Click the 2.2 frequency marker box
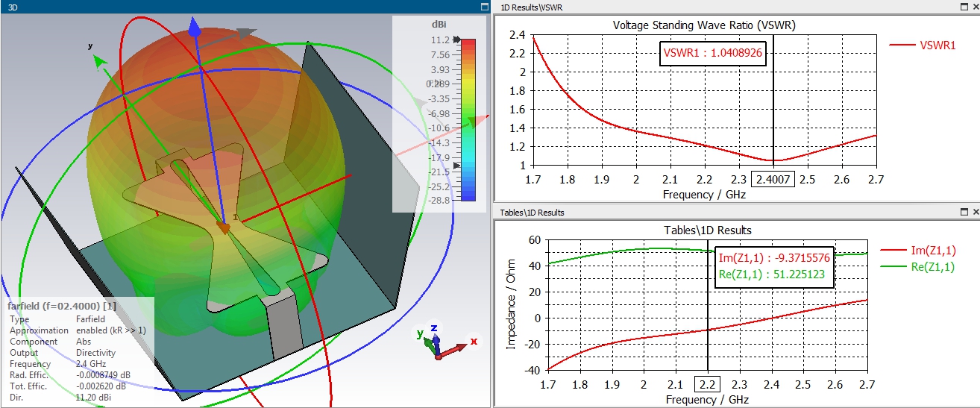 click(x=707, y=384)
